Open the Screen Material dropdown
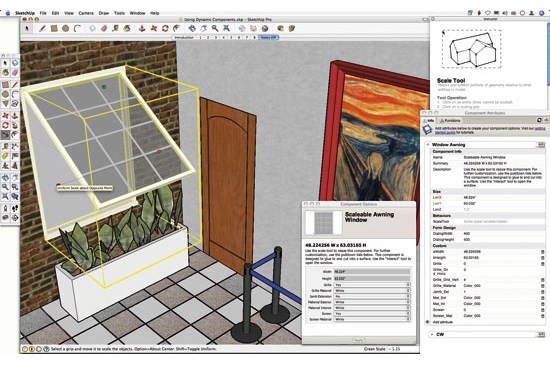Image resolution: width=550 pixels, height=367 pixels. tap(371, 319)
